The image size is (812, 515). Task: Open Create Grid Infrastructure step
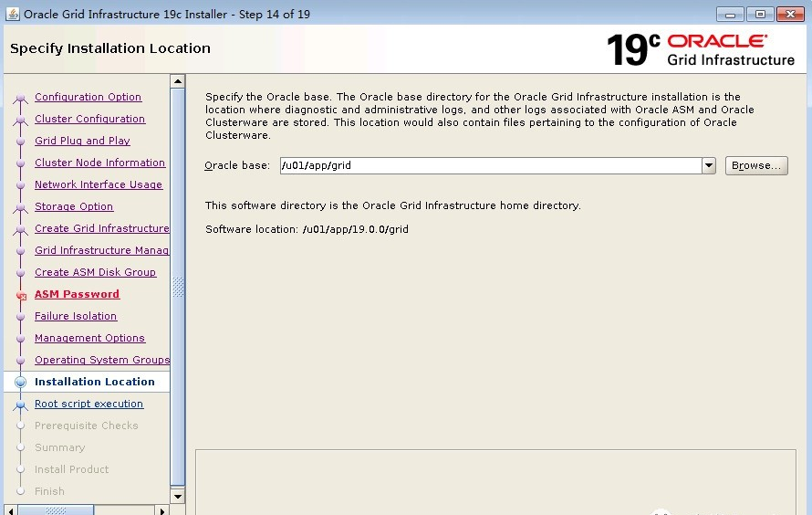click(x=102, y=228)
